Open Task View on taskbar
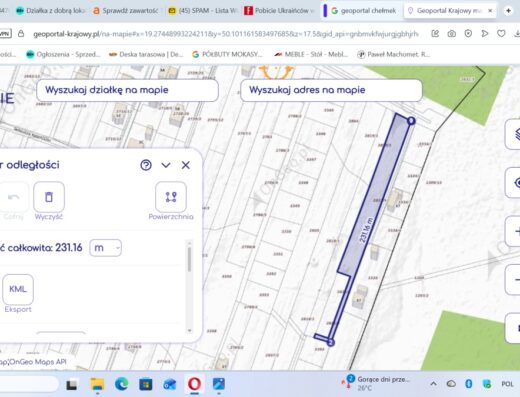Viewport: 520px width, 397px height. tap(72, 385)
